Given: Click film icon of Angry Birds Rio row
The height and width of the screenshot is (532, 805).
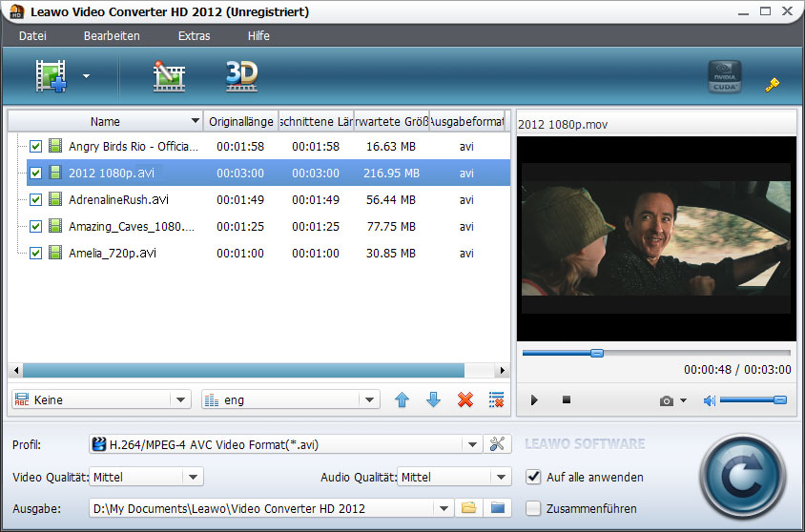Looking at the screenshot, I should coord(55,146).
